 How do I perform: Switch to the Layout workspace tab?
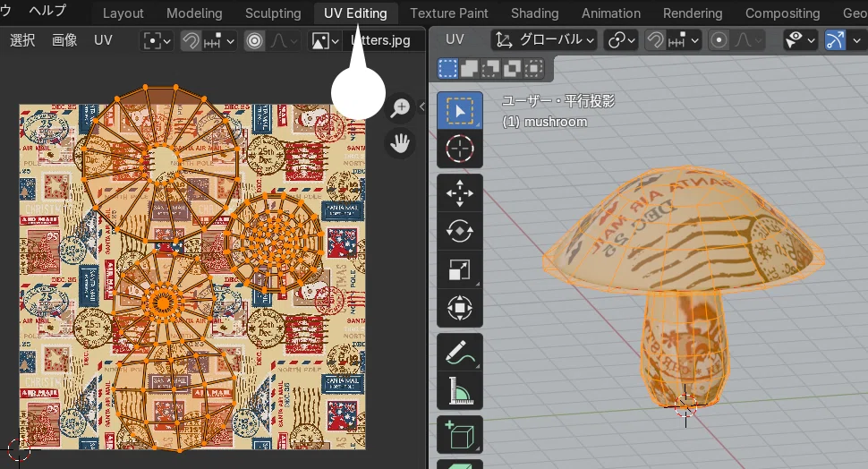pos(123,13)
